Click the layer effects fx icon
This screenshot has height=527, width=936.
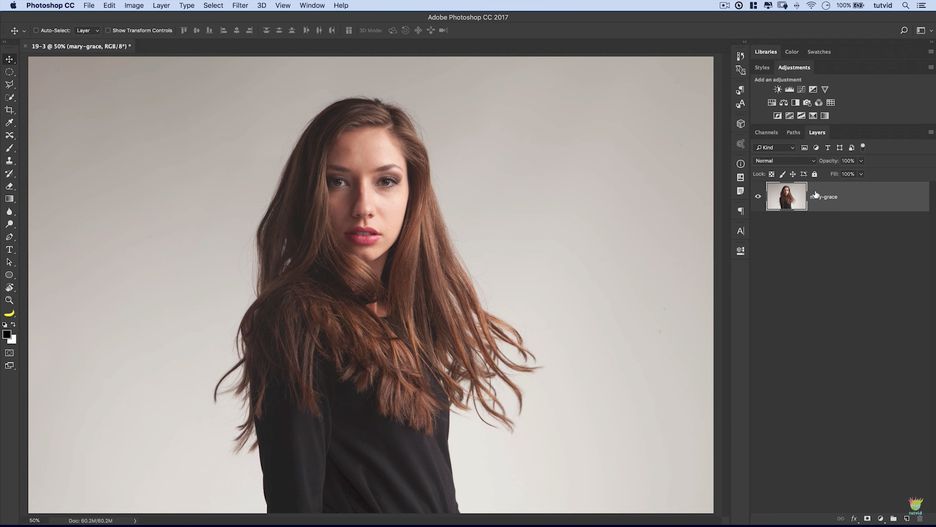[854, 519]
